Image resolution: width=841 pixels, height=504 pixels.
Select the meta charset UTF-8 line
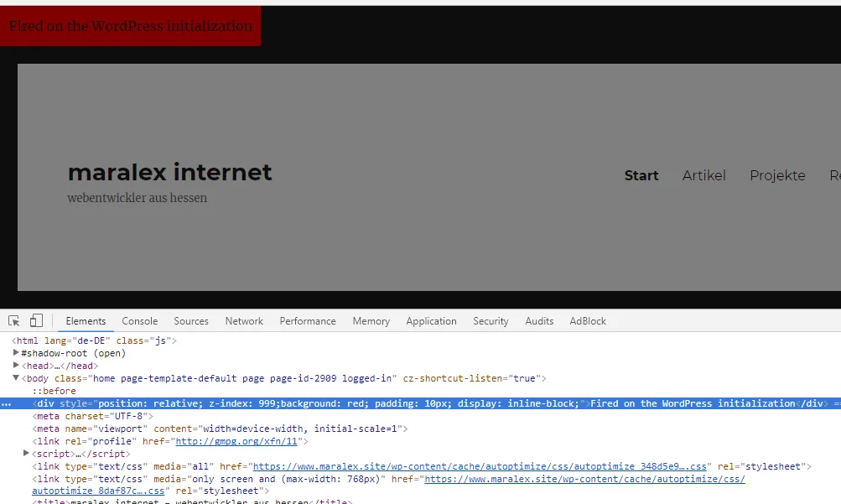click(x=93, y=416)
